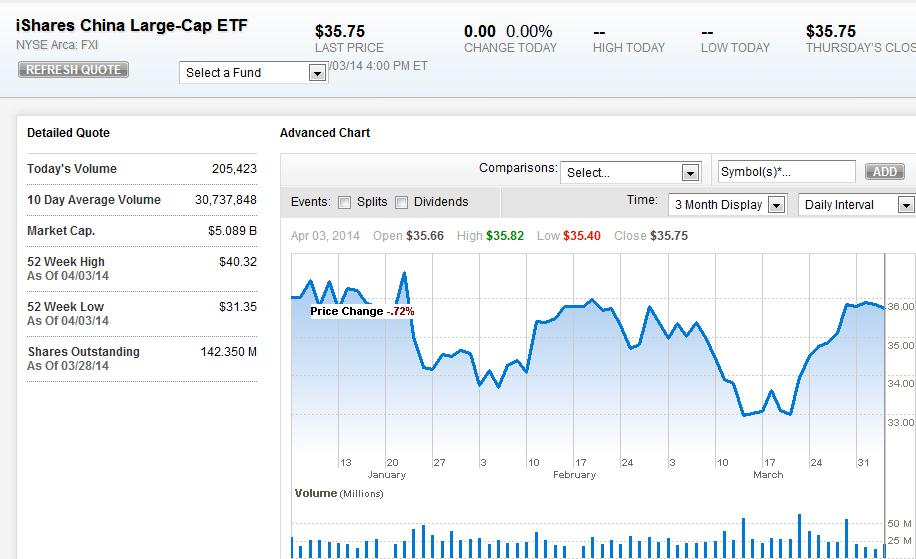Screen dimensions: 916x559
Task: Open the 3 Month Display time dropdown
Action: (x=728, y=205)
